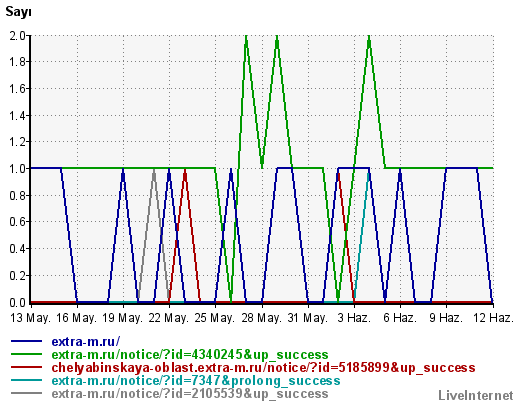
Task: Click the 3 Haz. date label
Action: coord(354,318)
